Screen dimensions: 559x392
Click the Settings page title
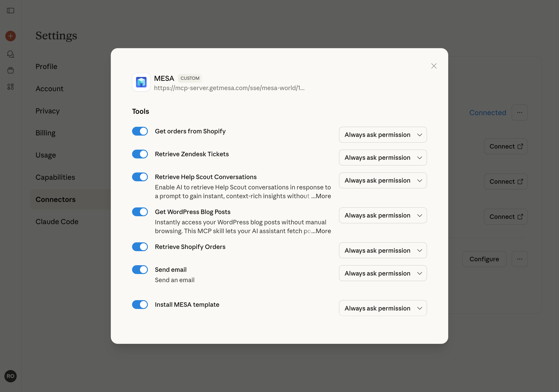pos(56,36)
